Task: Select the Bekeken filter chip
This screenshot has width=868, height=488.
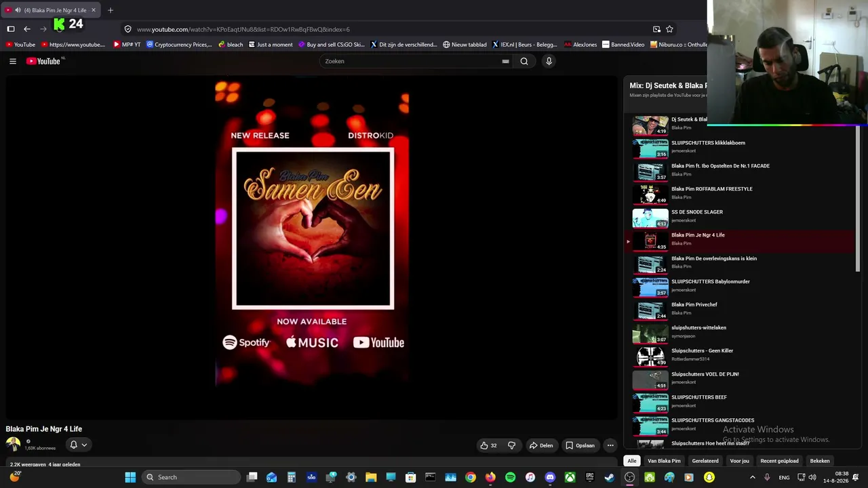Action: pos(820,461)
